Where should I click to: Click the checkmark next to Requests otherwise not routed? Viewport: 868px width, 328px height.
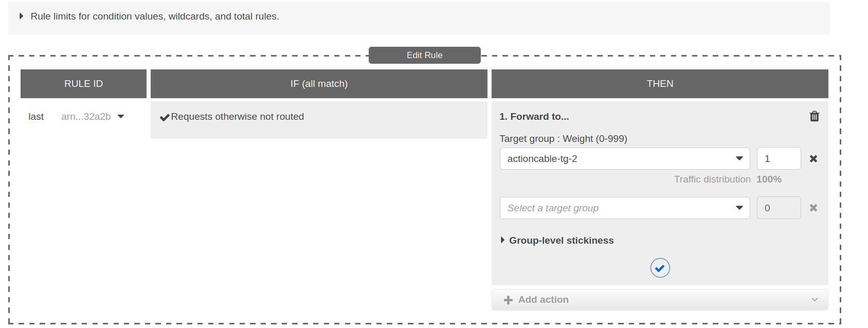pyautogui.click(x=165, y=118)
